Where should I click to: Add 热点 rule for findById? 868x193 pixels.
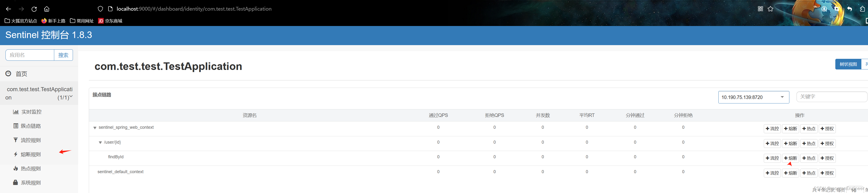pos(809,158)
